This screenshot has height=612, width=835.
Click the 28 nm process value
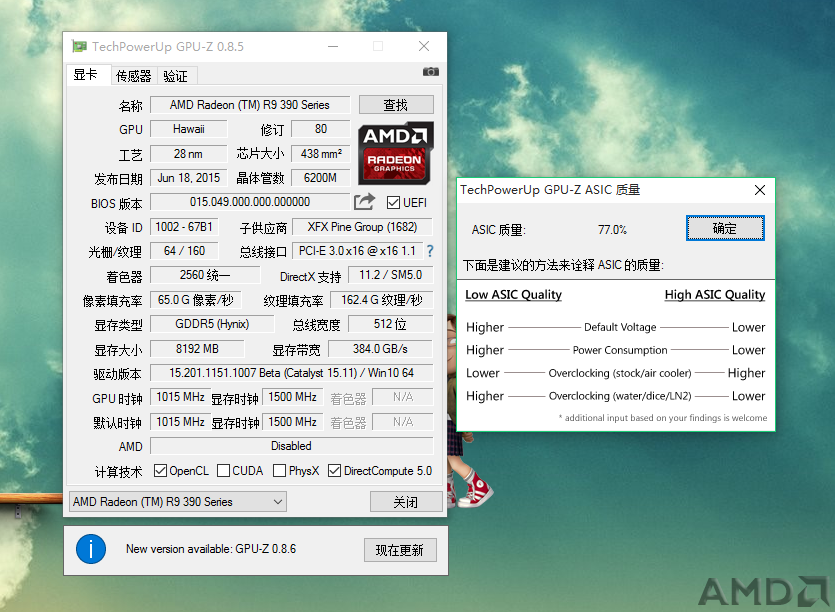click(189, 154)
